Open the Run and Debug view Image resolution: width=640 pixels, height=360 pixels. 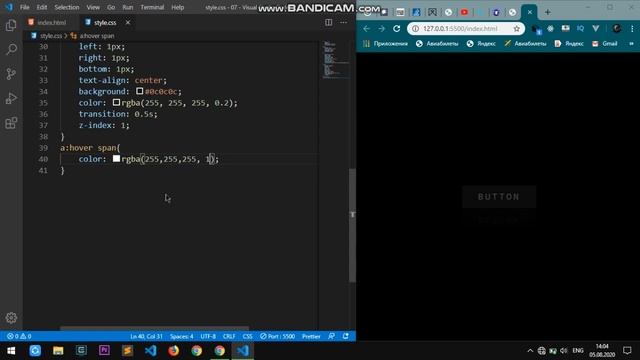(11, 98)
